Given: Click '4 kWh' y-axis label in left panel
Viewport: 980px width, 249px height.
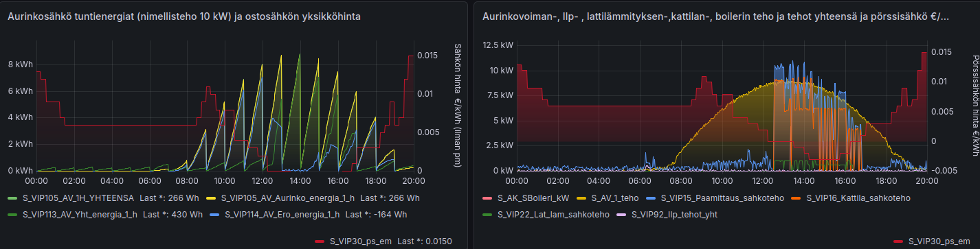Looking at the screenshot, I should pyautogui.click(x=21, y=117).
